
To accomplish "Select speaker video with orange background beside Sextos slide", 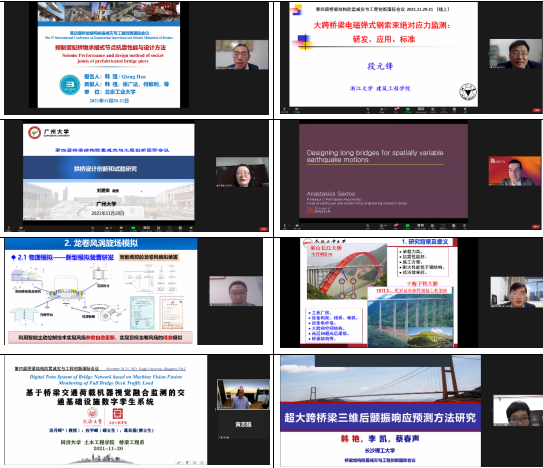I will point(514,171).
